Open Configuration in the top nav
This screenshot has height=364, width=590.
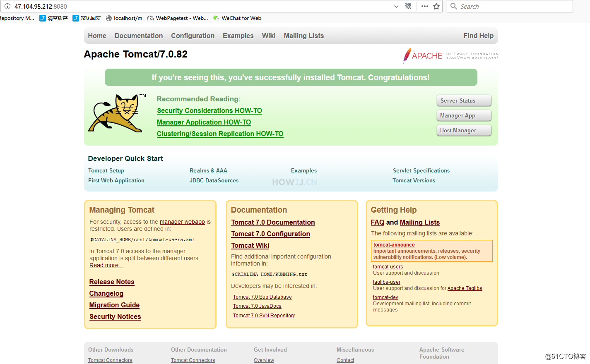click(193, 36)
